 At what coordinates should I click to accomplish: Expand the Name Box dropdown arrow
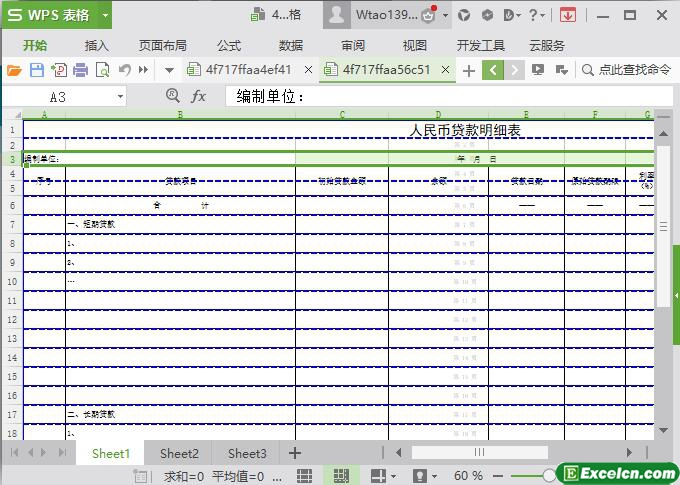121,96
